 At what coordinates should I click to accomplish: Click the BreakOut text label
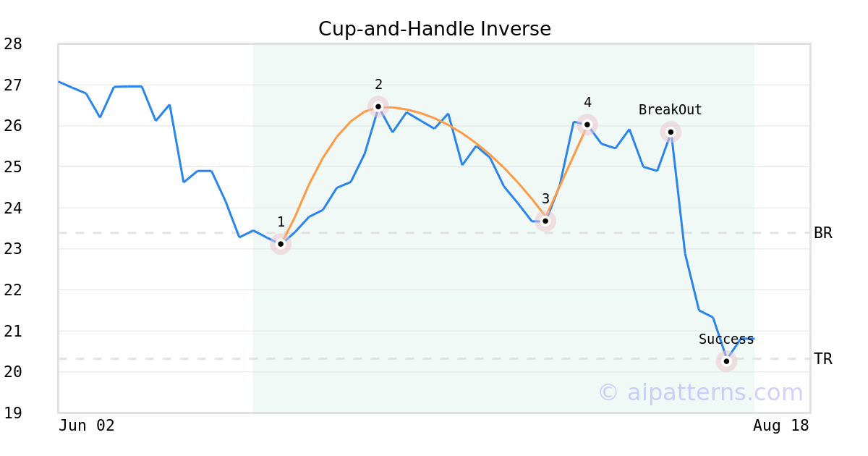coord(671,110)
